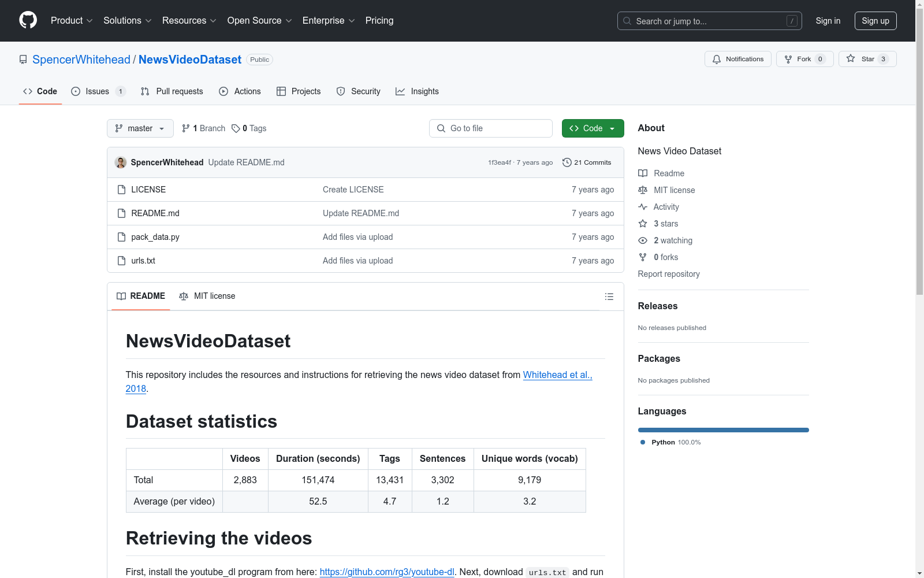Open the SpencerWhitehead owner link

(x=81, y=60)
